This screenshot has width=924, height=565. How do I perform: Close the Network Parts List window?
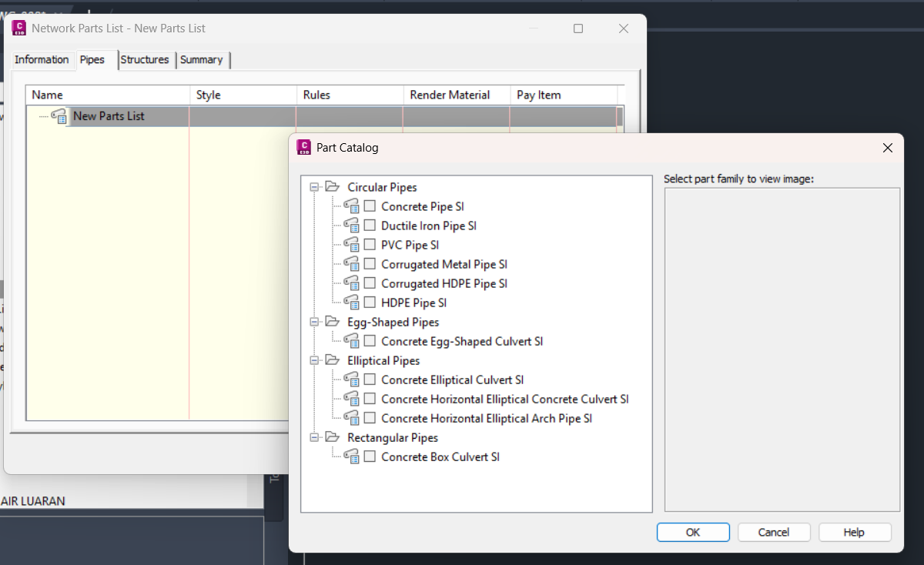624,28
